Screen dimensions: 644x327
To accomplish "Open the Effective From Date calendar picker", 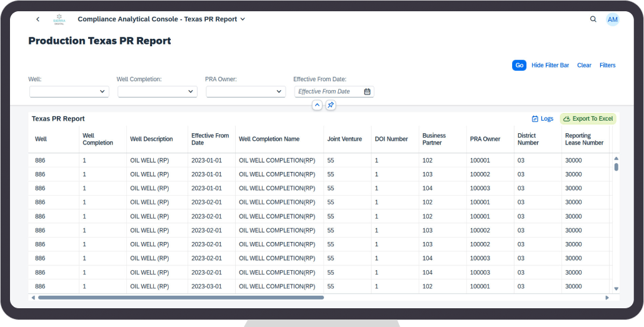I will point(367,92).
